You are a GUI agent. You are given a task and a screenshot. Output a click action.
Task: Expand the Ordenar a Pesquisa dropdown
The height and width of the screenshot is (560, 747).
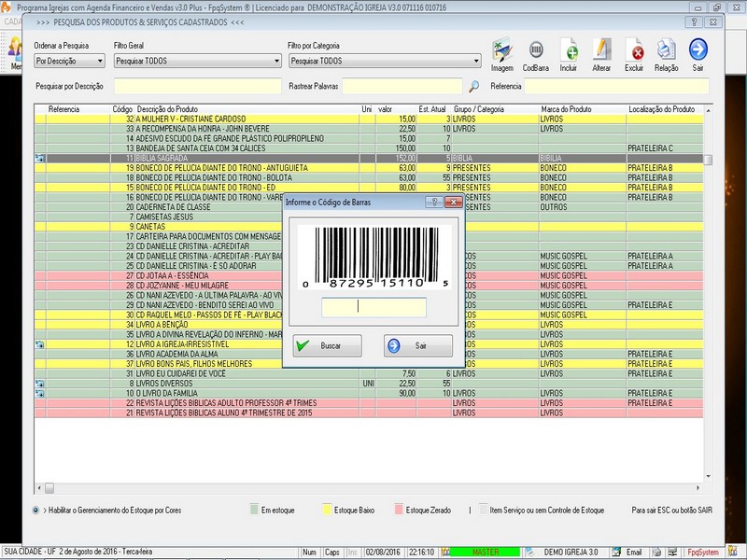[x=69, y=62]
